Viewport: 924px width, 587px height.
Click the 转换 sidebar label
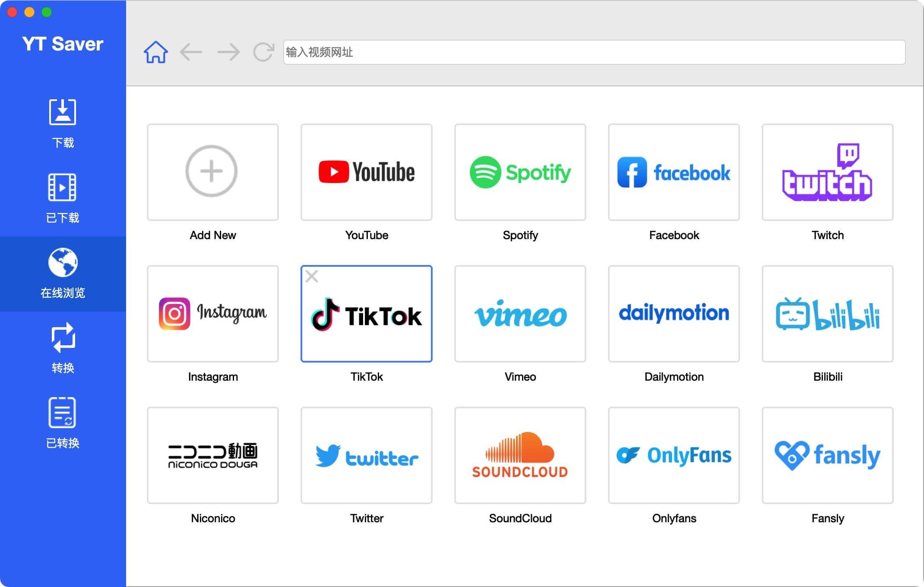pyautogui.click(x=63, y=368)
